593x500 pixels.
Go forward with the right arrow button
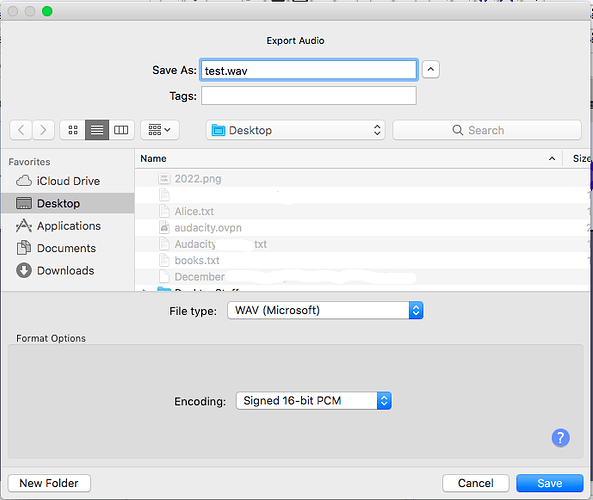tap(43, 130)
